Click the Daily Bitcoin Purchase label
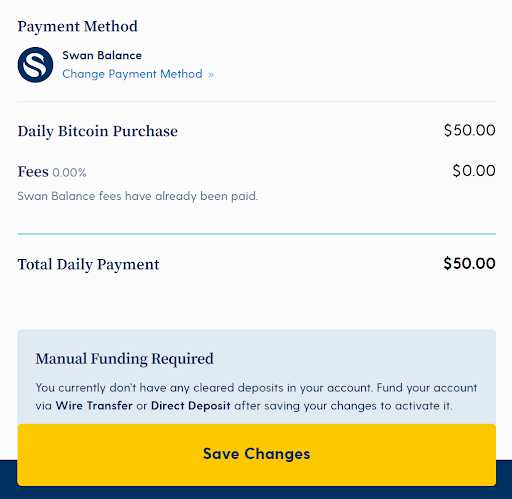Image resolution: width=512 pixels, height=499 pixels. [98, 131]
